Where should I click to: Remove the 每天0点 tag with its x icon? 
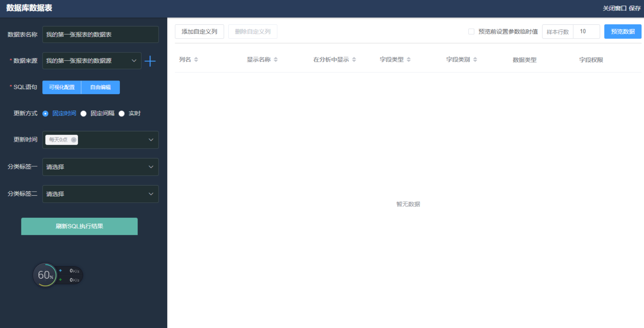tap(74, 140)
